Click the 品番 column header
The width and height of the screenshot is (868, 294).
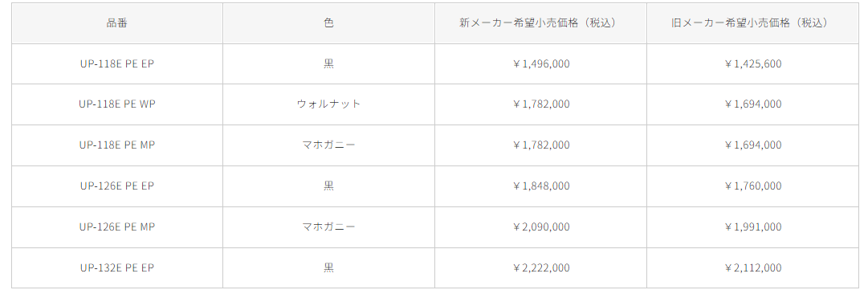click(x=117, y=23)
